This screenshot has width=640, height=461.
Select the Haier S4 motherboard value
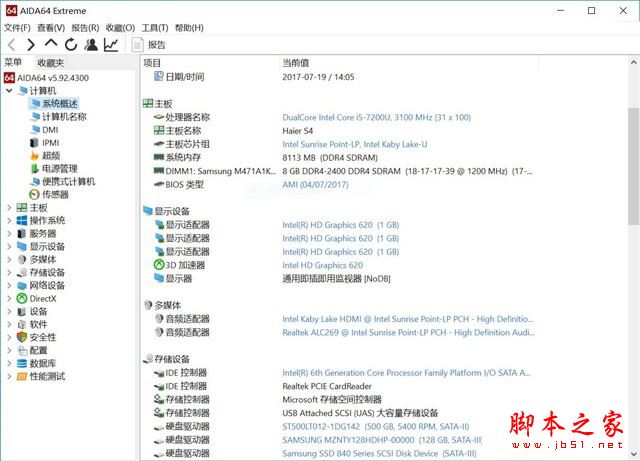click(x=298, y=131)
